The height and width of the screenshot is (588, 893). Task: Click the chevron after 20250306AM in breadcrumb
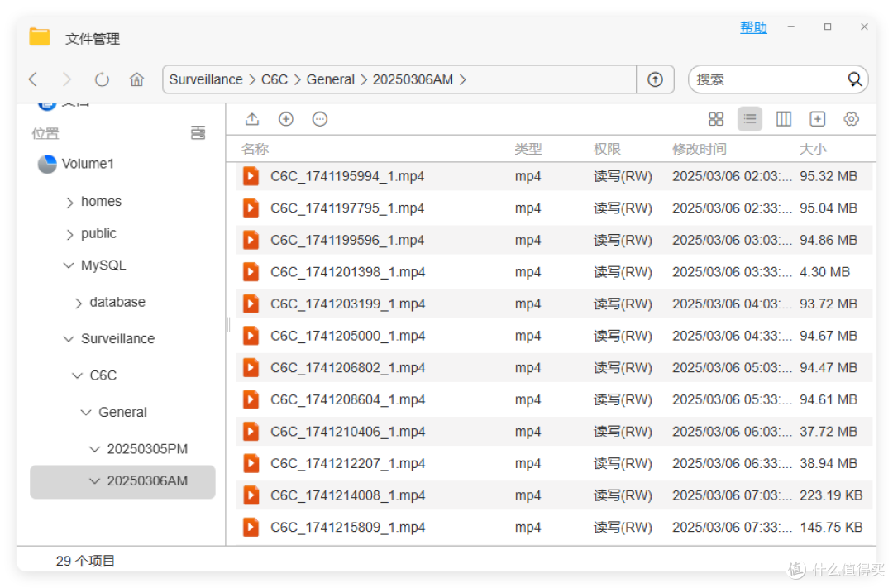click(463, 79)
